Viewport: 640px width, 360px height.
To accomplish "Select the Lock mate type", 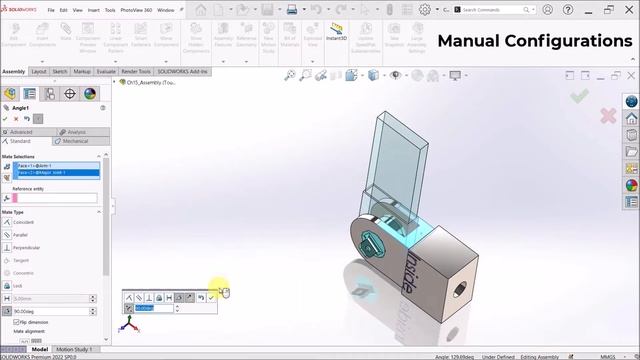I will tap(7, 286).
